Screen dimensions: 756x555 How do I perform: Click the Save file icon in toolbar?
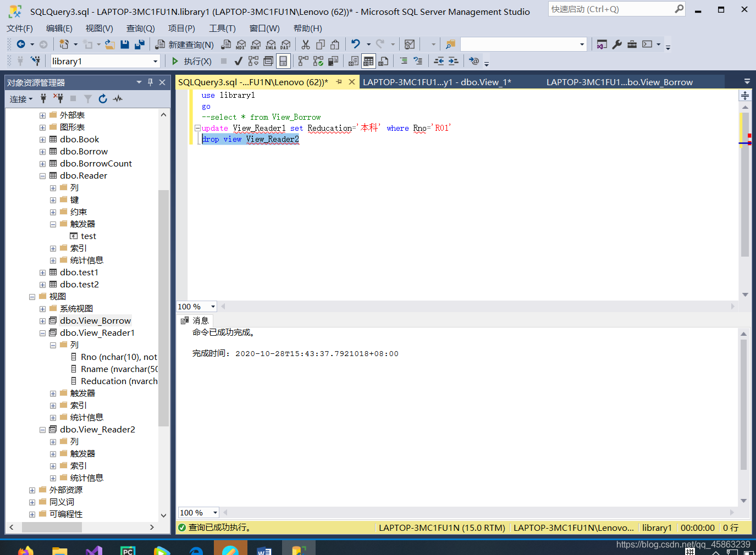click(x=125, y=45)
